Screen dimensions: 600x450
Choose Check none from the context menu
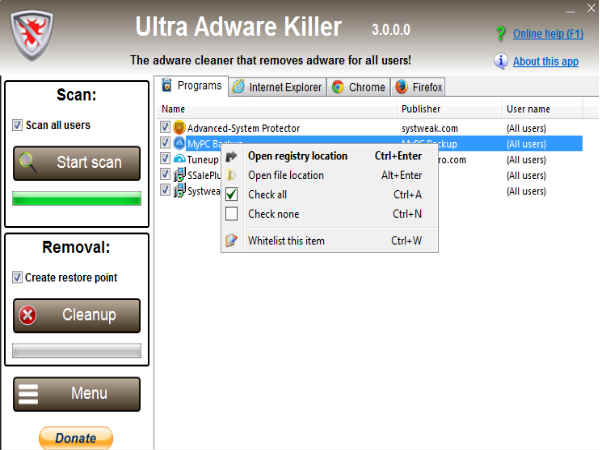pyautogui.click(x=273, y=214)
